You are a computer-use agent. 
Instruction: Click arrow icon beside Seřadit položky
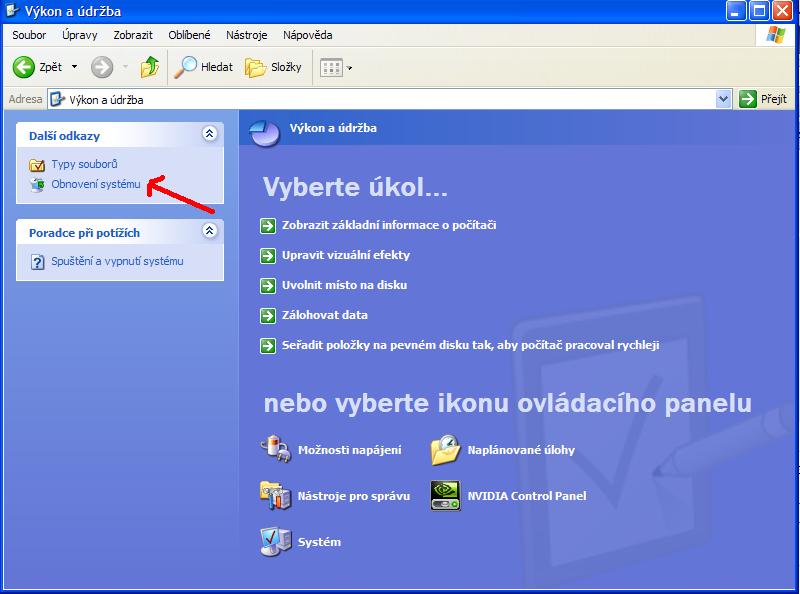[x=268, y=346]
